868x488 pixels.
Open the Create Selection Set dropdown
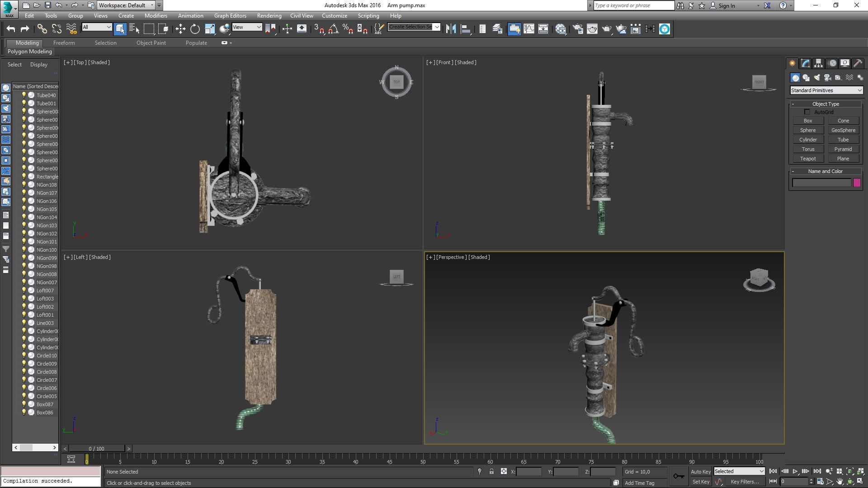[414, 27]
